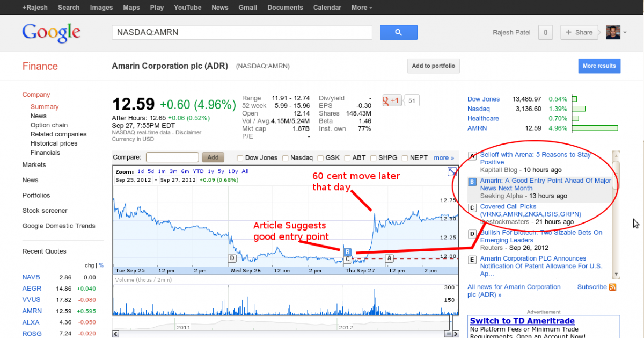Click the D badge beside Bullish For Biotech

472,234
